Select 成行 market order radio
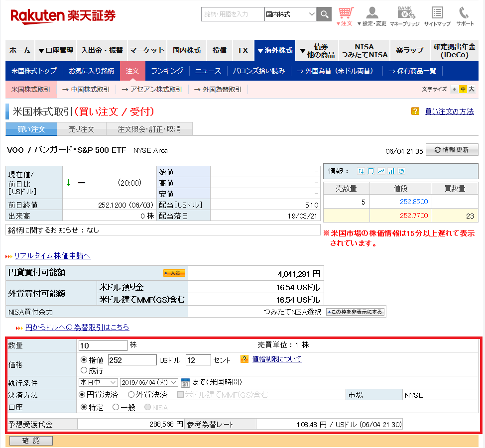The height and width of the screenshot is (448, 485). coord(84,370)
